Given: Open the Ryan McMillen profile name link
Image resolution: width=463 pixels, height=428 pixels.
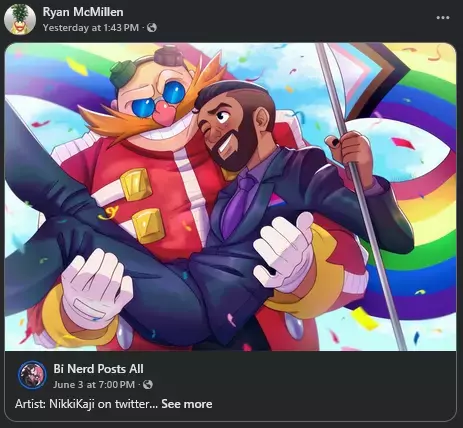Looking at the screenshot, I should coord(83,12).
